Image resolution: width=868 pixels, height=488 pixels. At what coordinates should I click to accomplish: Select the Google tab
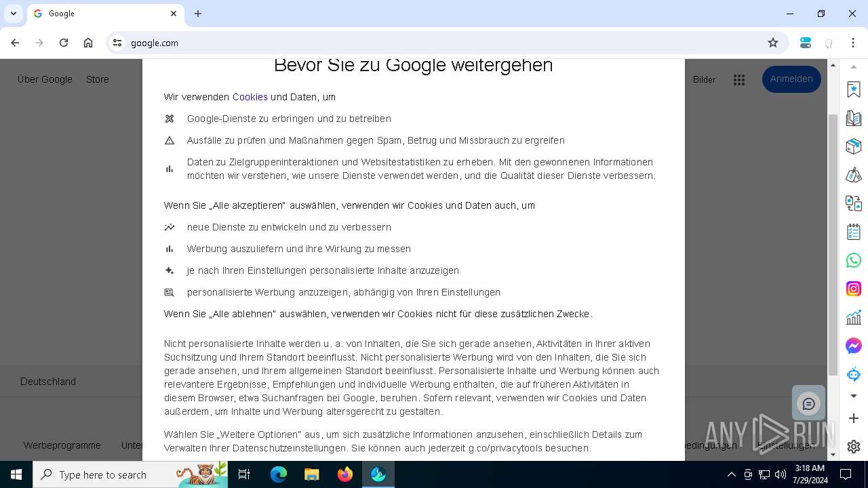coord(105,14)
